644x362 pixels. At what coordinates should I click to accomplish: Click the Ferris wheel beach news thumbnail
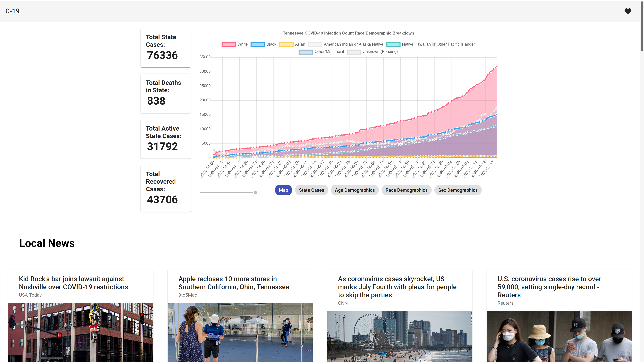(399, 336)
